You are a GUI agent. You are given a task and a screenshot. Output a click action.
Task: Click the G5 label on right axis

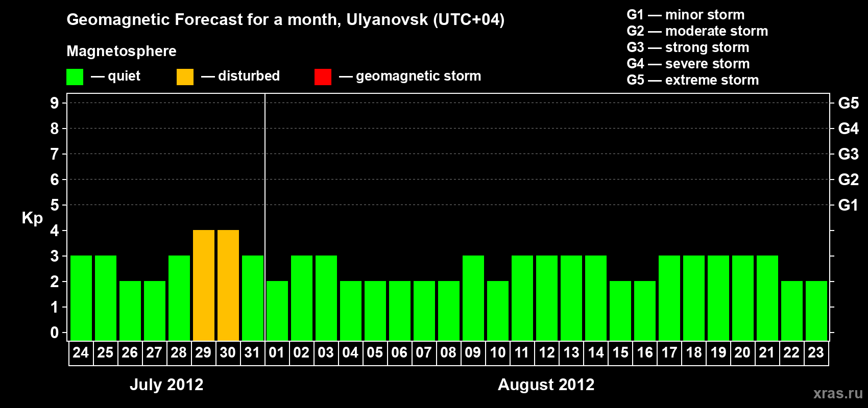coord(849,103)
